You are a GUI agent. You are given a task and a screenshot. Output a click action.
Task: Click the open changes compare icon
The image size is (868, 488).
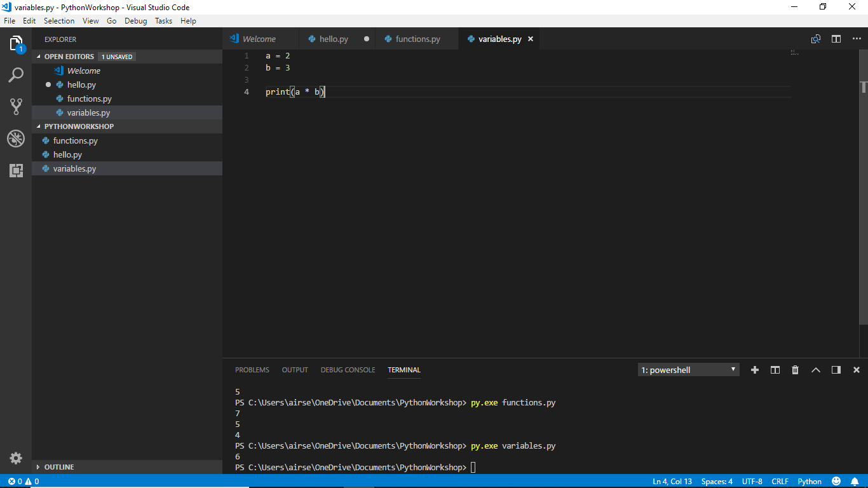816,39
